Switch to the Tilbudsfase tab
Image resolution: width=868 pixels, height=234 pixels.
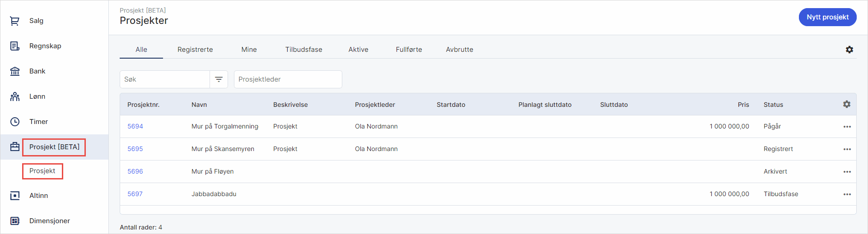pos(303,50)
